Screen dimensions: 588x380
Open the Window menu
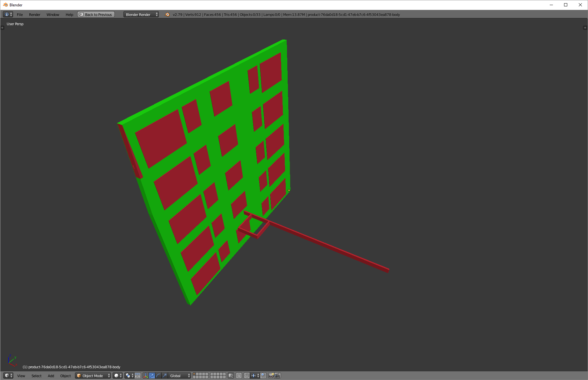coord(53,14)
